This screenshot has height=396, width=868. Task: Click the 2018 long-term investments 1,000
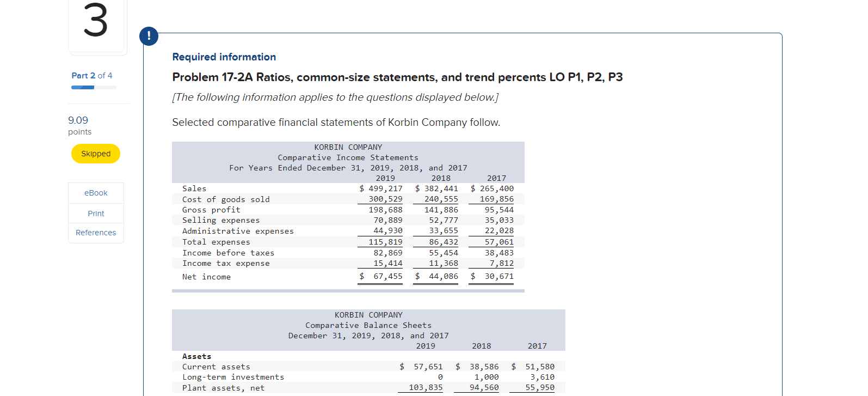point(487,377)
